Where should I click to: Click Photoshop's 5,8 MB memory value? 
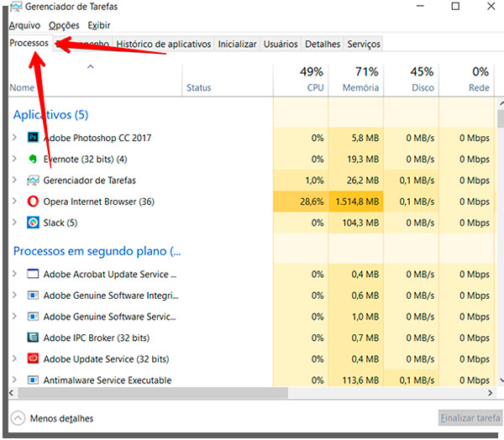[365, 138]
